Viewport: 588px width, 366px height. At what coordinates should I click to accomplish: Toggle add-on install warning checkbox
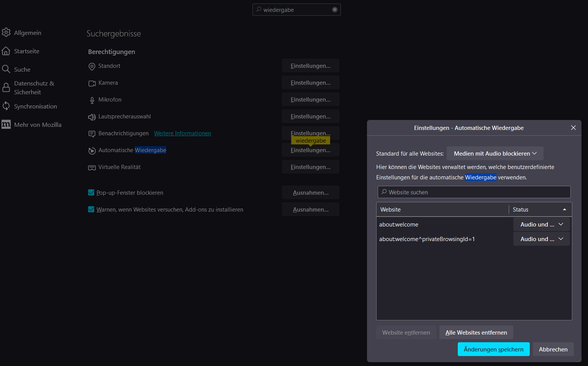coord(91,209)
